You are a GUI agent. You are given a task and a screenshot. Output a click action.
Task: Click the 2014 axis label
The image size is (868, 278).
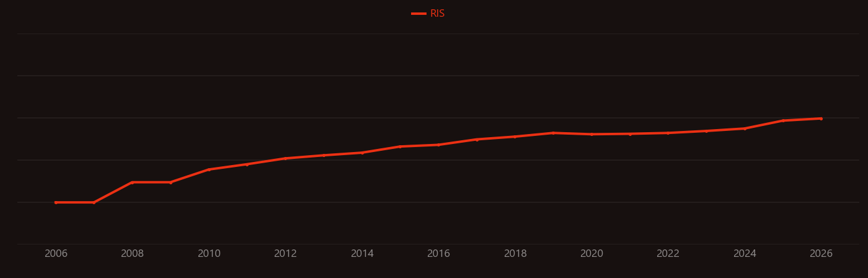(362, 254)
